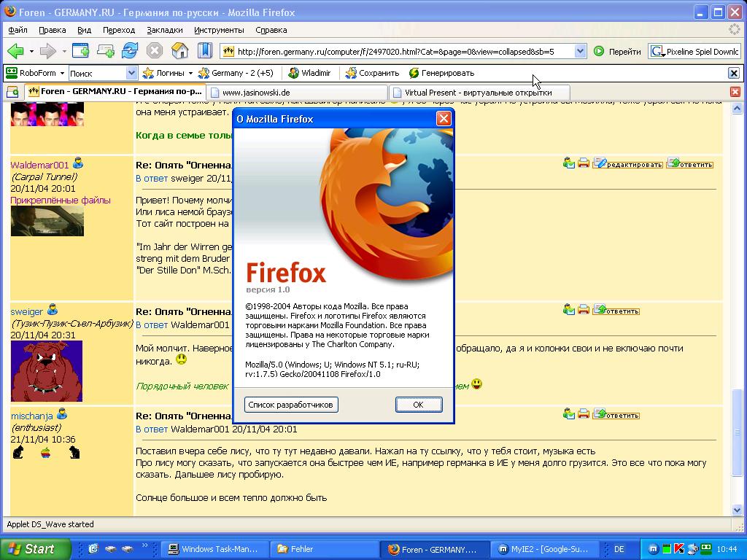Open the Инструменты menu

tap(219, 30)
